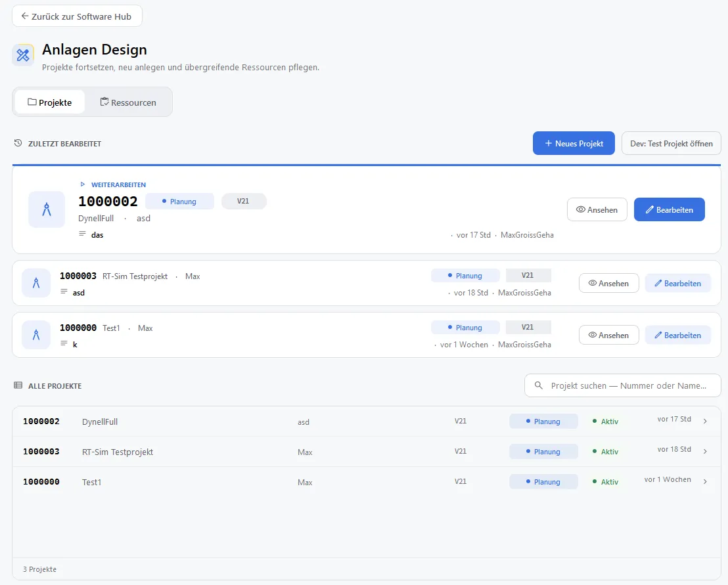Click the V21 badge in the 1000000 card
The height and width of the screenshot is (585, 728).
coord(528,327)
